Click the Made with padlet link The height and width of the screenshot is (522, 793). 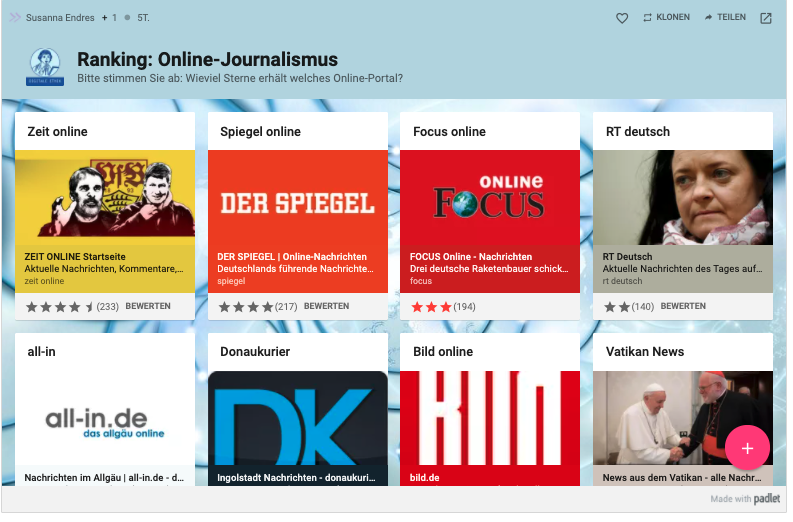[x=745, y=499]
